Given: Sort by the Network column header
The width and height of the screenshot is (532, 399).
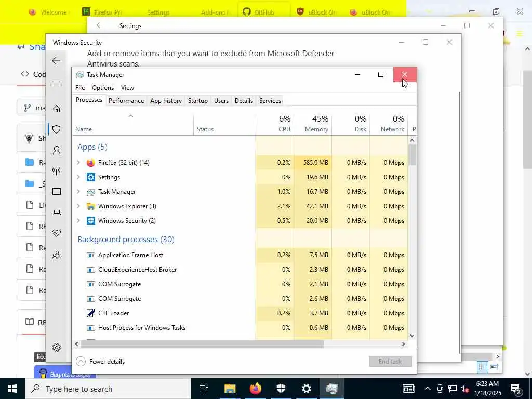Looking at the screenshot, I should coord(389,124).
